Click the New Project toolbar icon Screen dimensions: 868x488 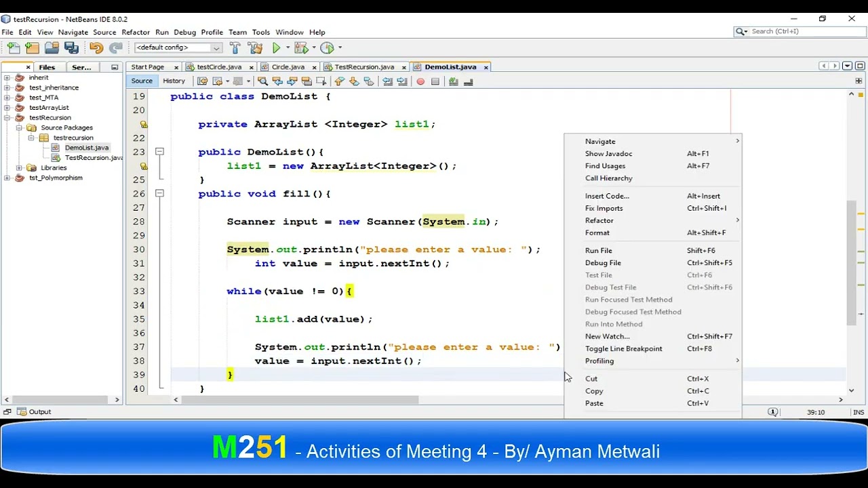(x=32, y=47)
